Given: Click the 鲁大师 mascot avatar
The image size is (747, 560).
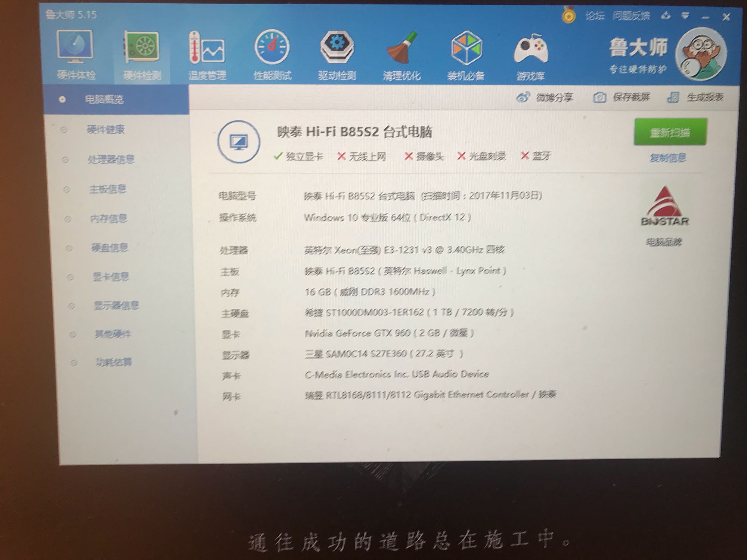Looking at the screenshot, I should point(701,54).
